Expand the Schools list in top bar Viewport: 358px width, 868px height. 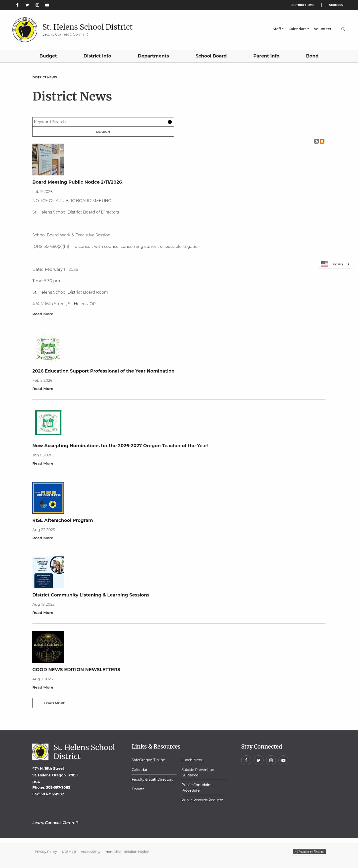click(x=337, y=5)
